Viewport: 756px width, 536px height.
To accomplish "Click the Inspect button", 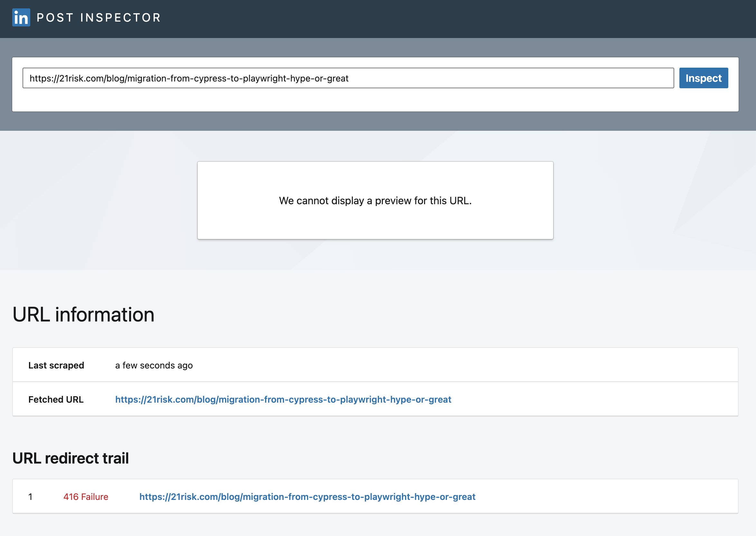I will click(703, 78).
